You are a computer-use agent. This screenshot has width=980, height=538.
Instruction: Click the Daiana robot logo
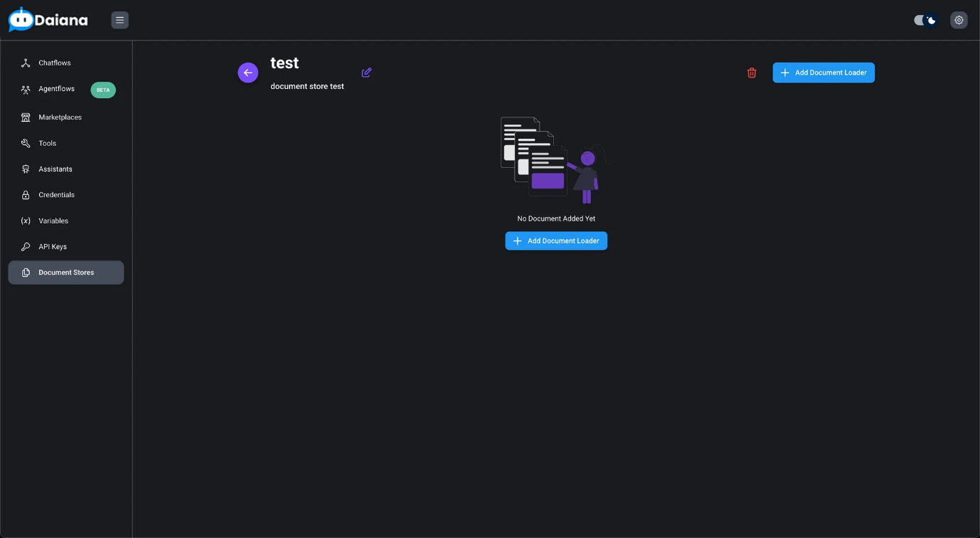click(21, 20)
